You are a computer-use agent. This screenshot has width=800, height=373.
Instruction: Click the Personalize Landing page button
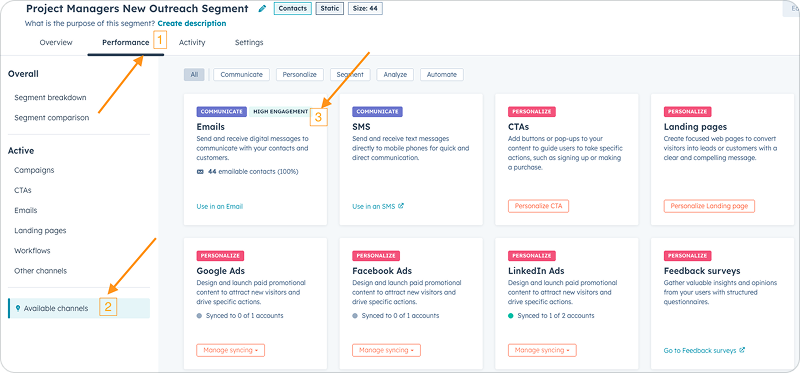709,206
